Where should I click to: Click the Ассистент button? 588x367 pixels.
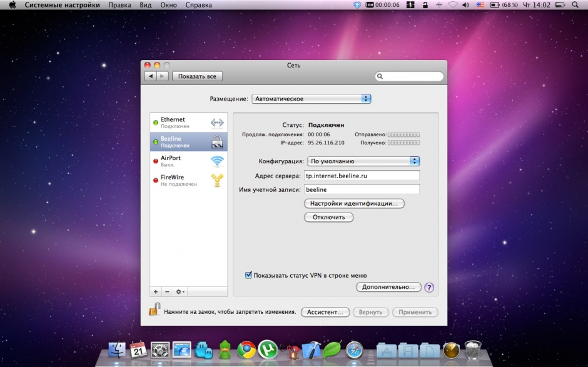click(325, 312)
